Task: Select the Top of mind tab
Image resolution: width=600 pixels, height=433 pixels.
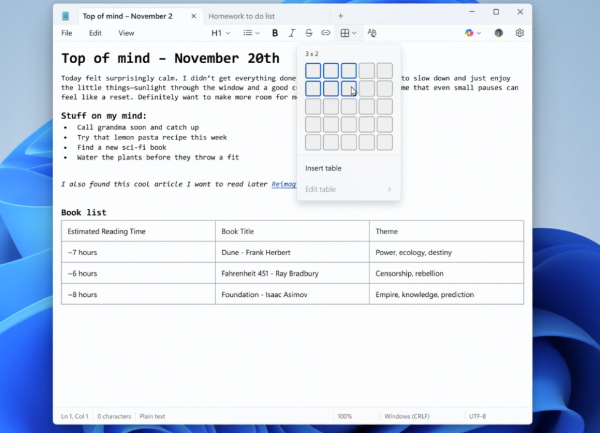Action: (x=127, y=16)
